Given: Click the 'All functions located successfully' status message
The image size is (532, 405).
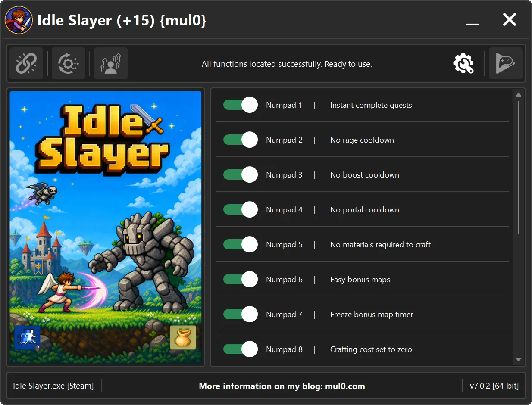Looking at the screenshot, I should pyautogui.click(x=287, y=64).
